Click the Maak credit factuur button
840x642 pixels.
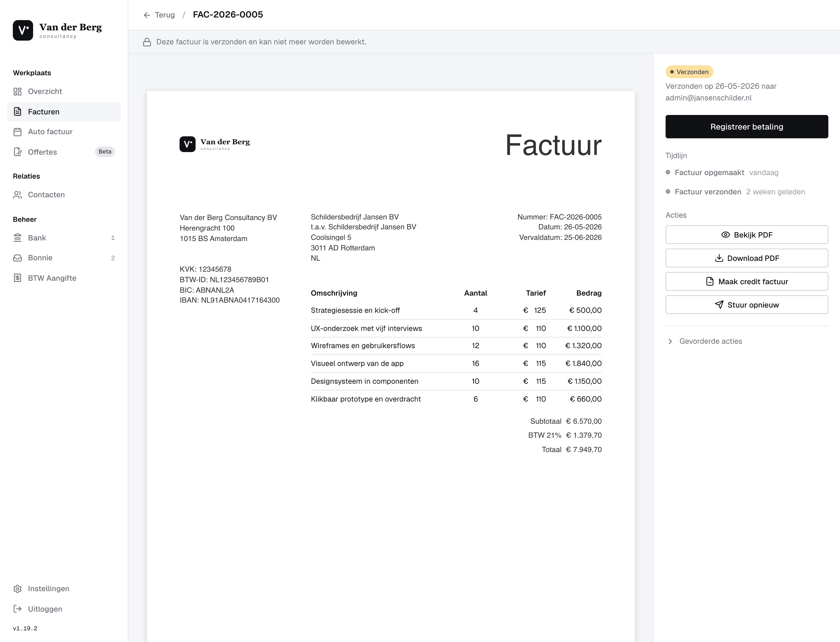pos(747,281)
